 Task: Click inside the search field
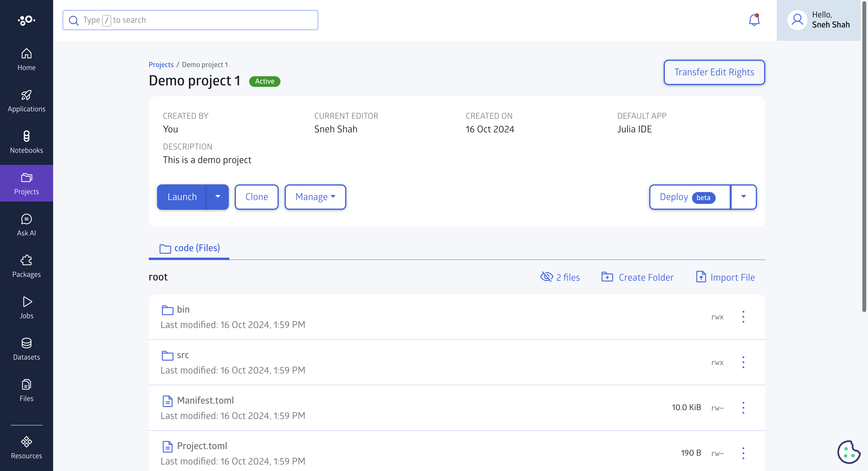point(190,20)
